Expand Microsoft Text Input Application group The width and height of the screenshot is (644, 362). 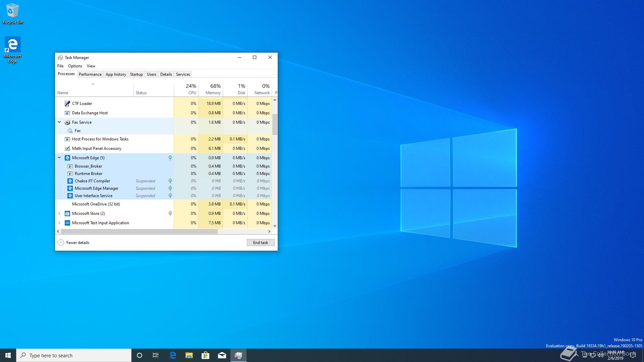[x=59, y=223]
